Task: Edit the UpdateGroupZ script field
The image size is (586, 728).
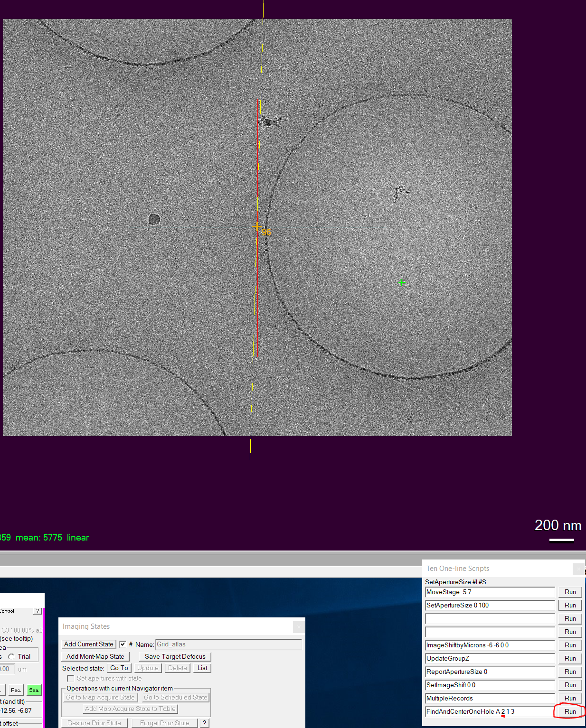Action: pyautogui.click(x=490, y=658)
